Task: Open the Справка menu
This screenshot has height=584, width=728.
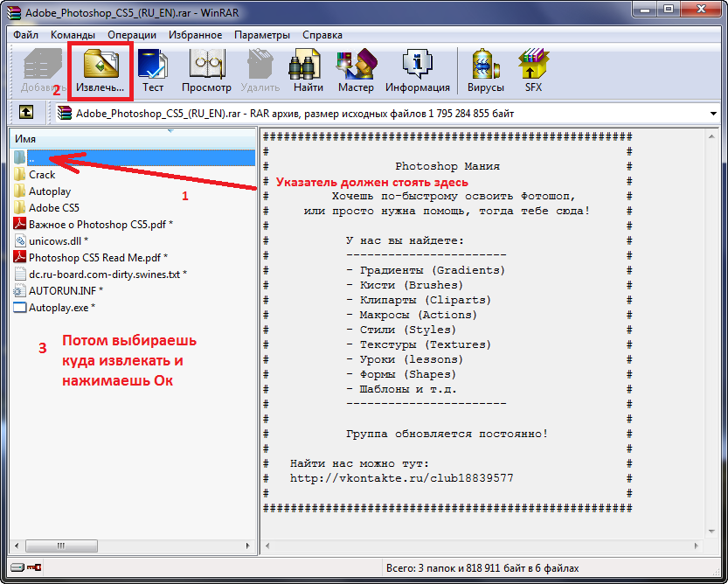Action: (x=322, y=35)
